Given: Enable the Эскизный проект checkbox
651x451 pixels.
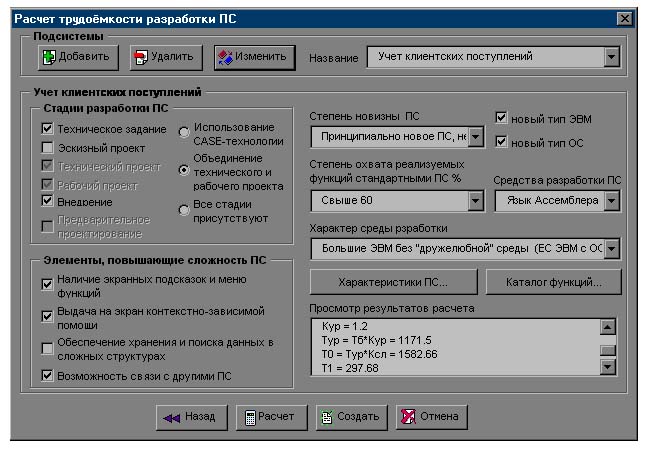Looking at the screenshot, I should (x=47, y=147).
